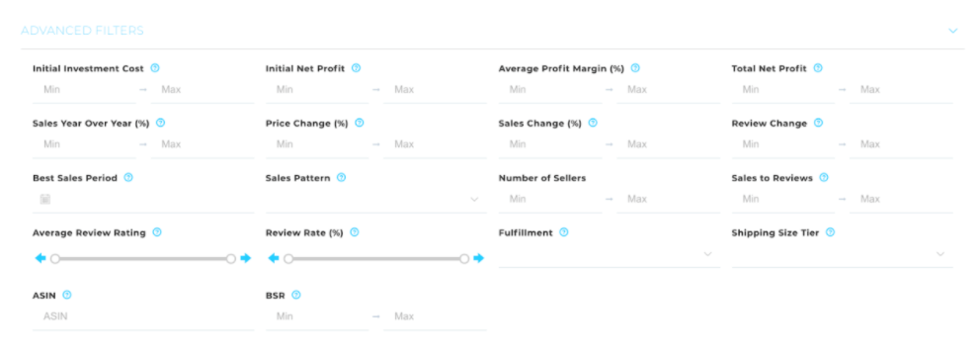Click right blue arrow of Review Rate (%)

tap(479, 258)
